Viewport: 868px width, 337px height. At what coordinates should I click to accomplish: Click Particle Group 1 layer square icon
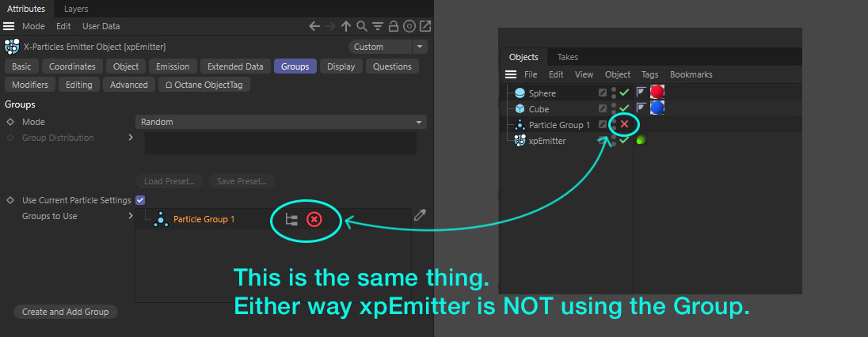point(602,125)
